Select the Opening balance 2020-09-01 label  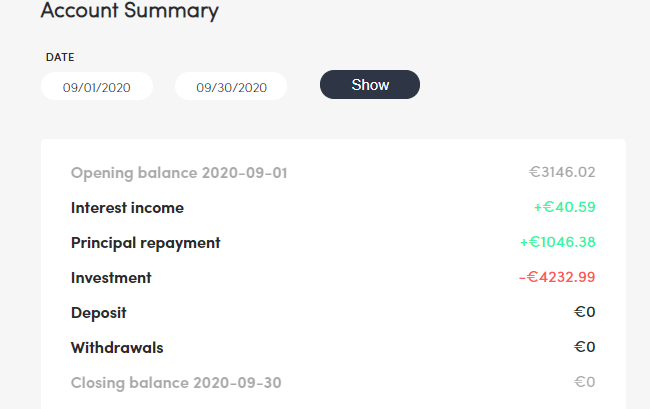pyautogui.click(x=179, y=173)
